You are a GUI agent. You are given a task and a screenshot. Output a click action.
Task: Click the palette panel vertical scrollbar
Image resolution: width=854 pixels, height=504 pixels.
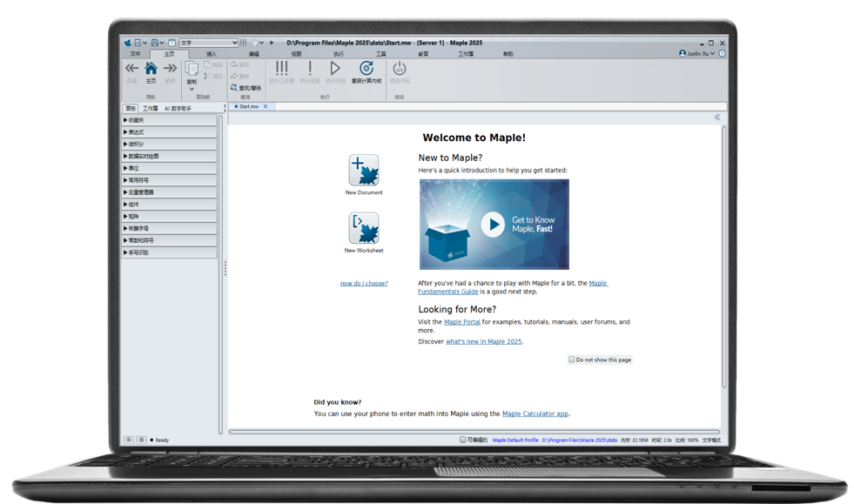tap(220, 272)
